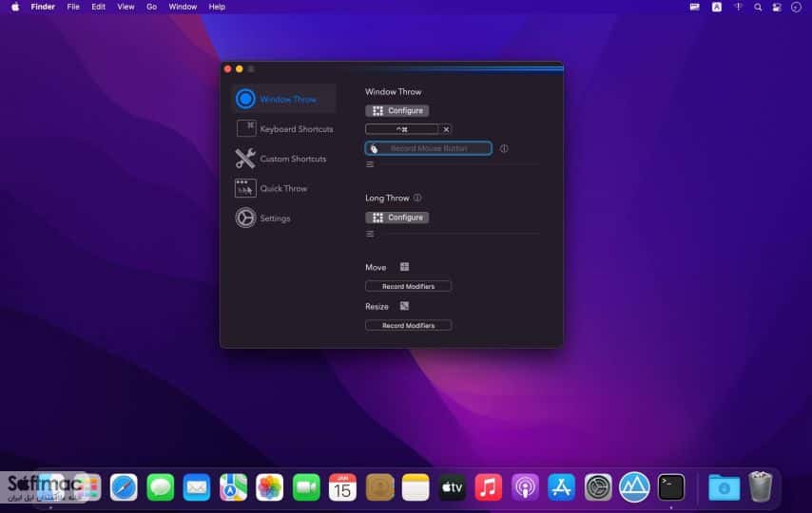Viewport: 812px width, 513px height.
Task: Open Contacts from the Dock
Action: point(379,487)
